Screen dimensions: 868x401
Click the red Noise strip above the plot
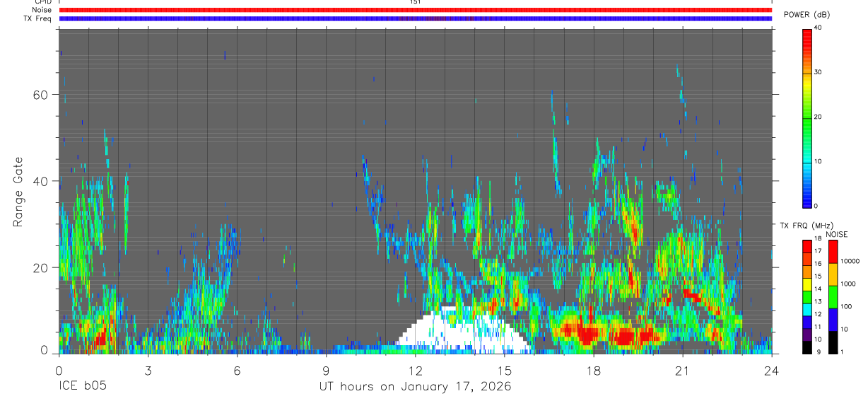pos(415,10)
